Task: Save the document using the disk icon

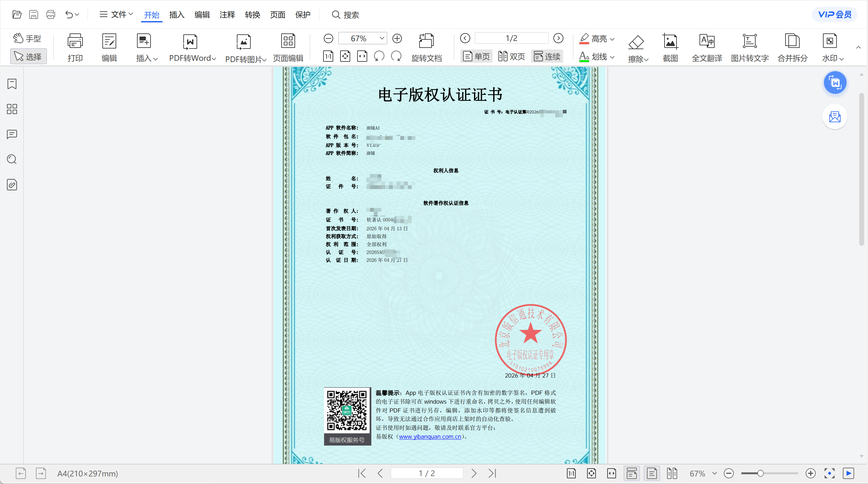Action: coord(34,14)
